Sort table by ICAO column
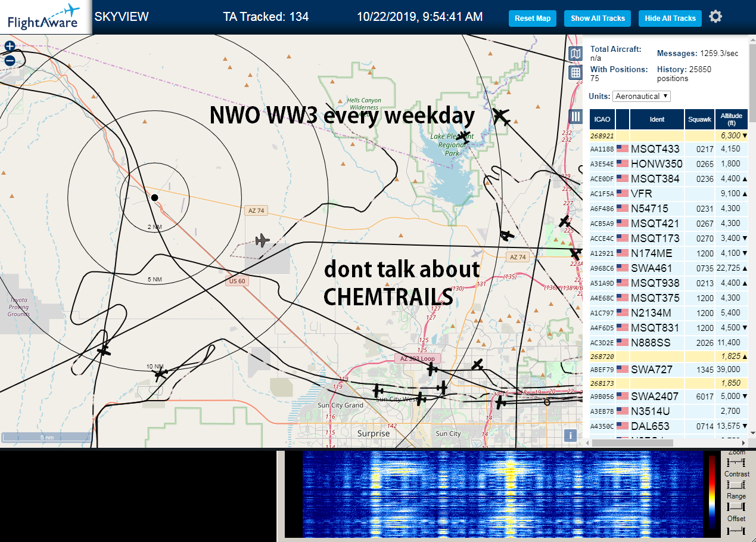756x542 pixels. [602, 119]
